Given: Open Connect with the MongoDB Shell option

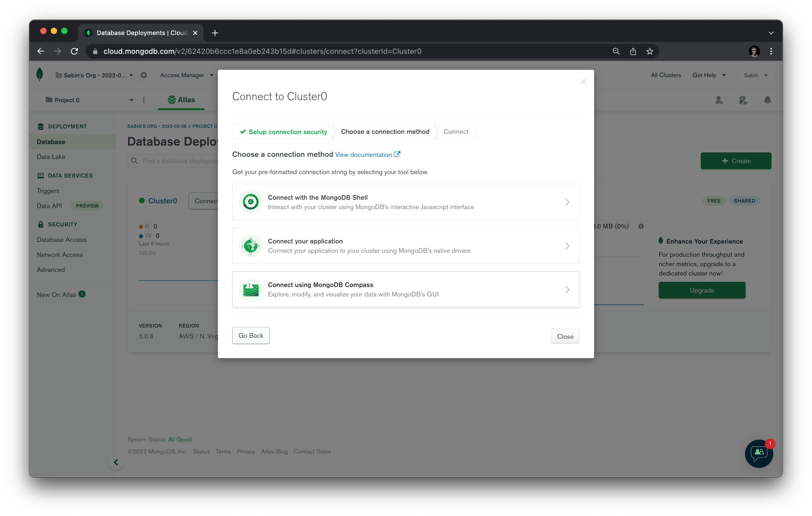Looking at the screenshot, I should 406,202.
